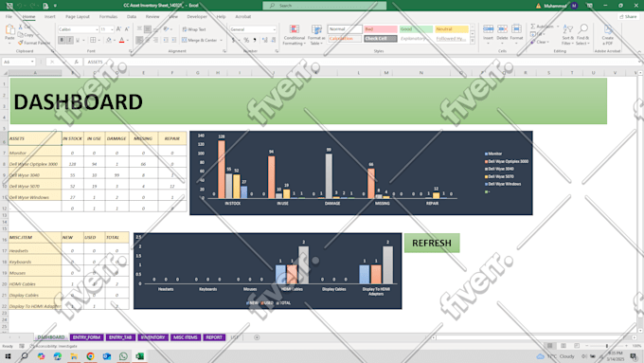
Task: Toggle Underline formatting
Action: tap(78, 41)
